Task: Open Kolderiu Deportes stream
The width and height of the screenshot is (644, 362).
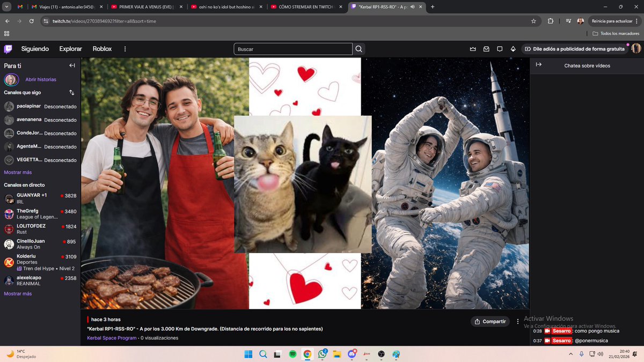Action: [x=40, y=262]
